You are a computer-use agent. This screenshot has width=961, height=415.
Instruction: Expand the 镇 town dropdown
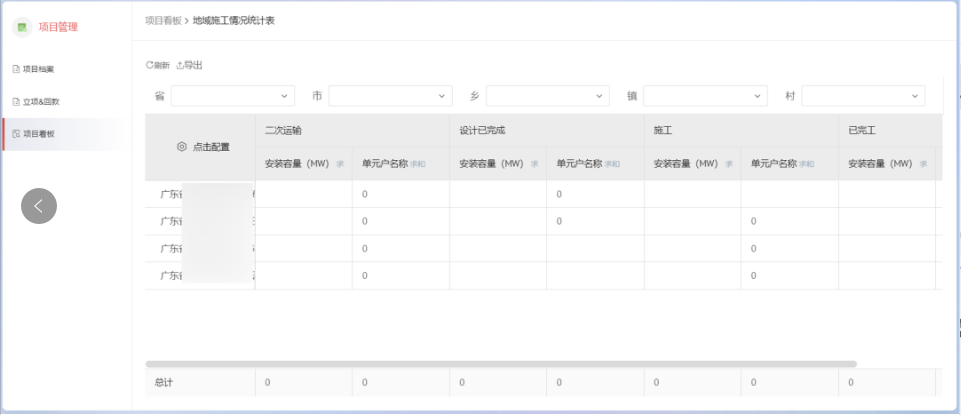pyautogui.click(x=704, y=95)
